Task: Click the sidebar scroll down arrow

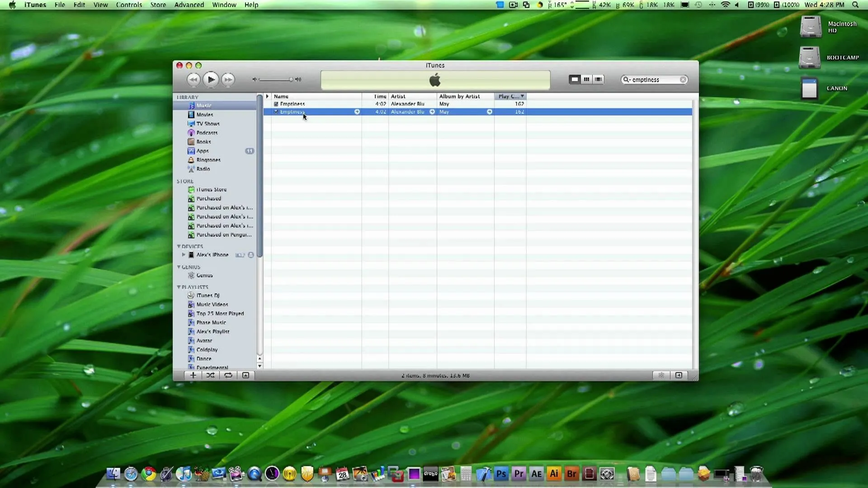Action: click(x=259, y=366)
